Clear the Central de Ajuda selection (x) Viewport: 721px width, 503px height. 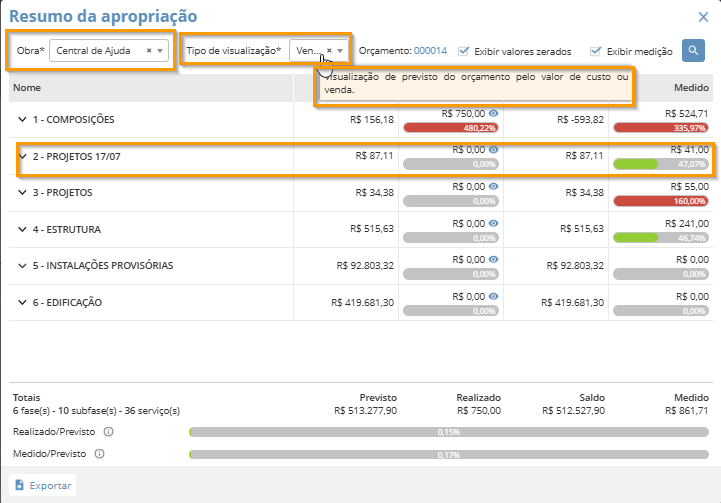(149, 50)
